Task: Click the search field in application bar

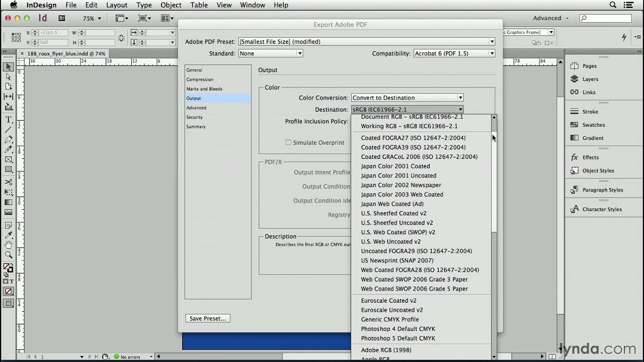Action: click(x=605, y=18)
